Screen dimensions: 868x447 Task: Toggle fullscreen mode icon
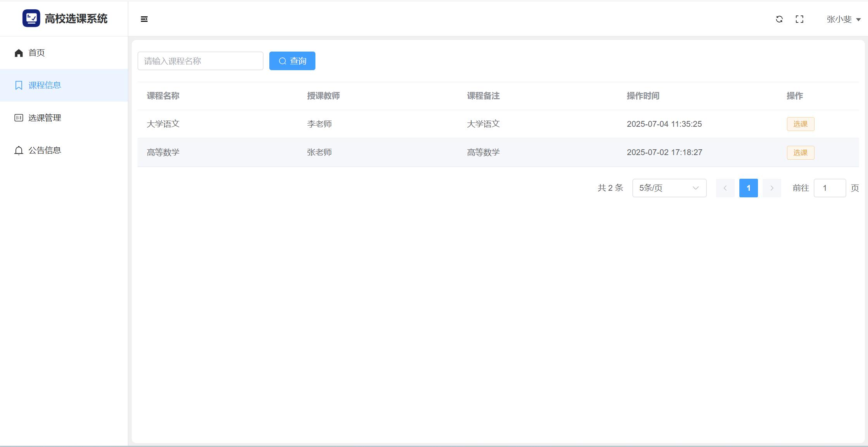click(x=799, y=19)
